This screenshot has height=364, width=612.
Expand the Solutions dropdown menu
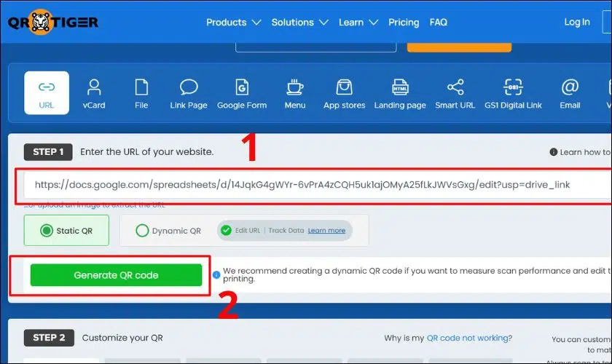pos(299,23)
